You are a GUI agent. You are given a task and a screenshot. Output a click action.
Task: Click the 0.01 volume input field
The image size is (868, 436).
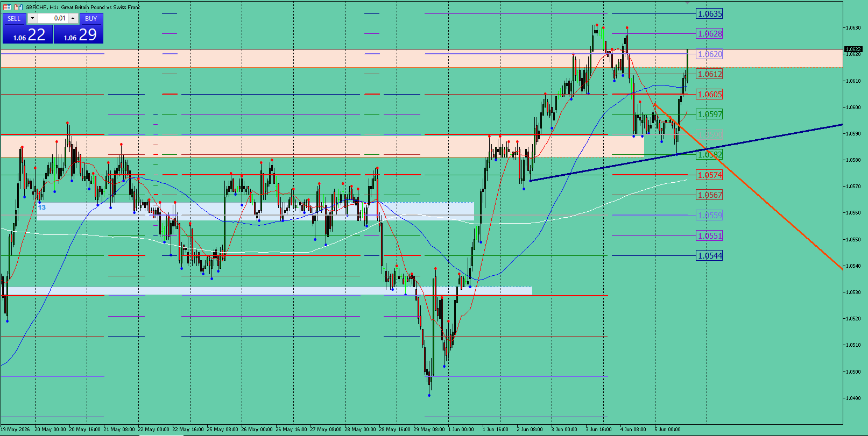click(x=53, y=18)
